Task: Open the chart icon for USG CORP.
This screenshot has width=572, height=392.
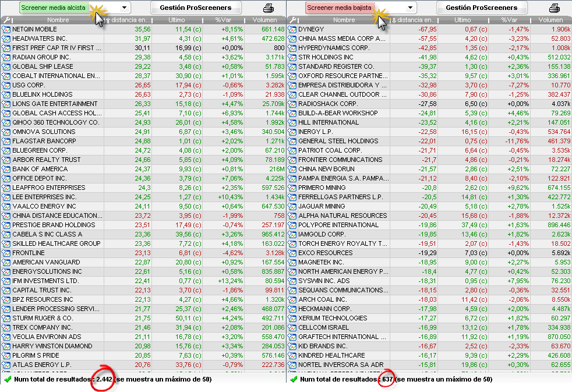Action: click(6, 85)
